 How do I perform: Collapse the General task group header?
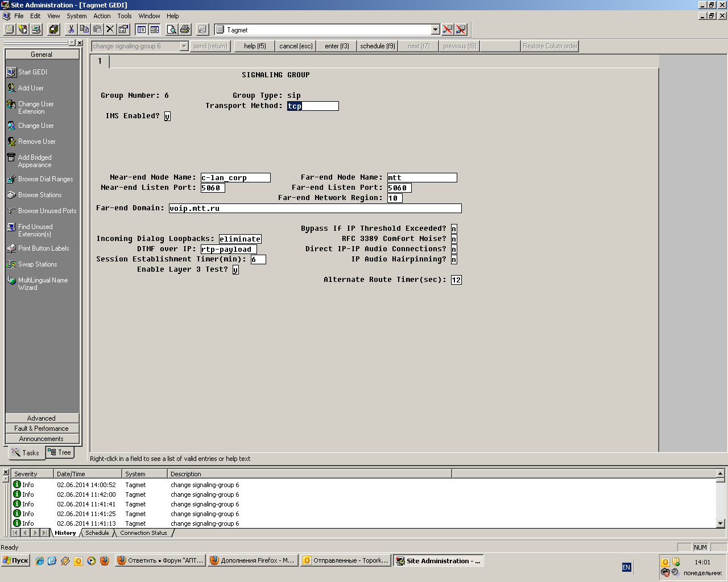point(42,55)
